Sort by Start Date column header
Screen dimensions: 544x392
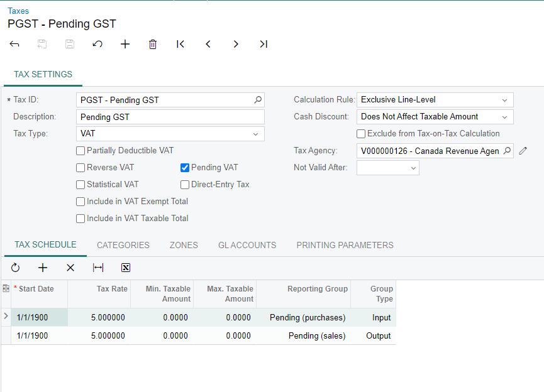[x=39, y=294]
